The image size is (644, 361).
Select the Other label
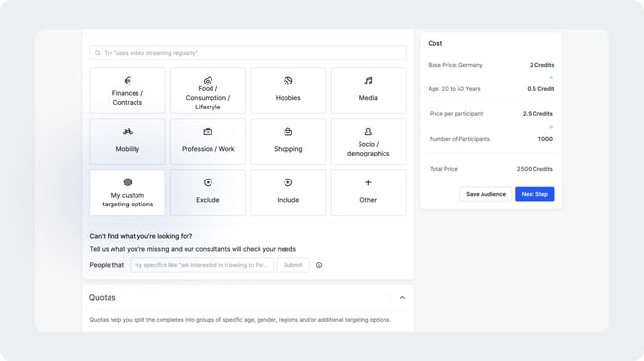tap(368, 200)
